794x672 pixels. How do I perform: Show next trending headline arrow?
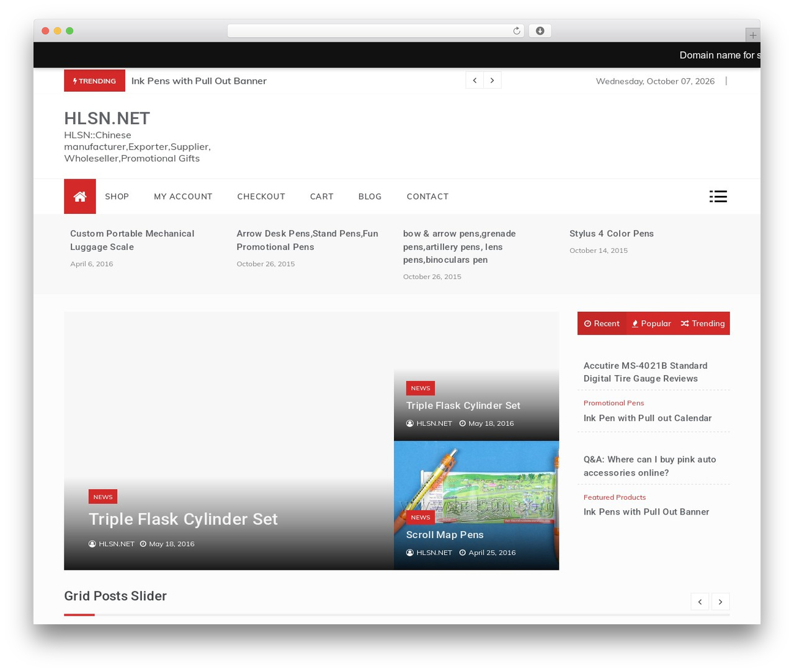493,81
